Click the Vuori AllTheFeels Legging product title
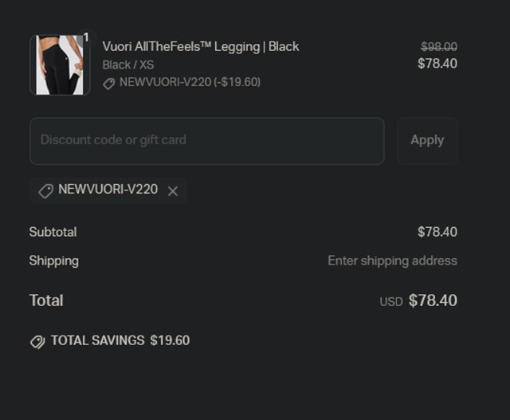The height and width of the screenshot is (420, 510). pyautogui.click(x=200, y=46)
